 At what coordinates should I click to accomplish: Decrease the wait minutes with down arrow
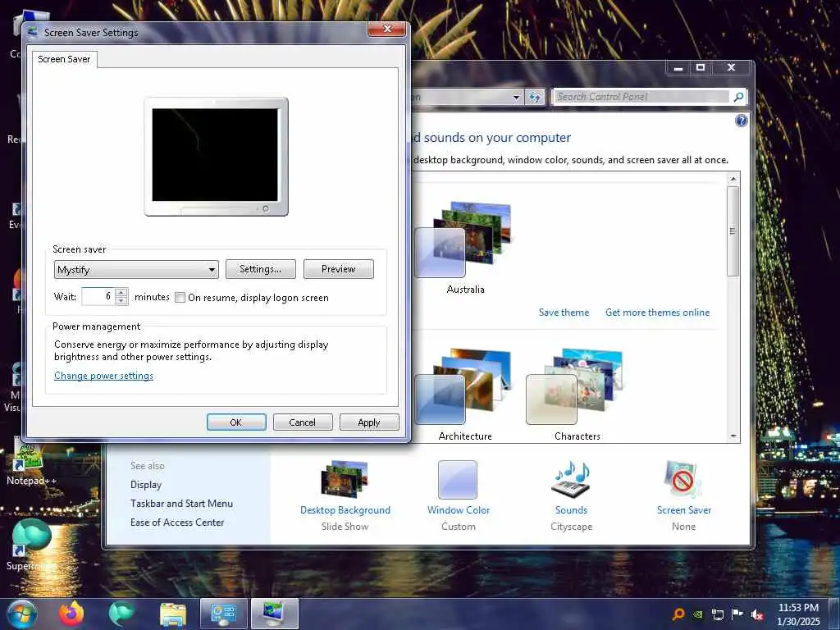point(121,301)
